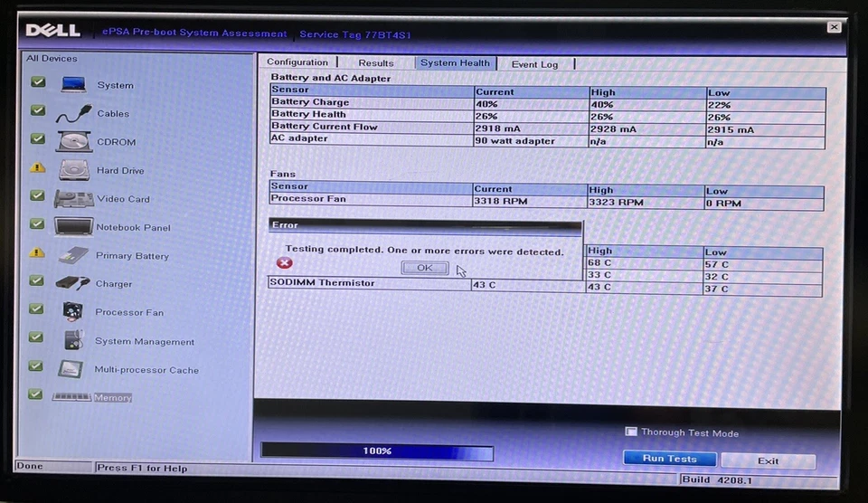Select the highlighted Memory label
This screenshot has width=868, height=503.
[113, 397]
